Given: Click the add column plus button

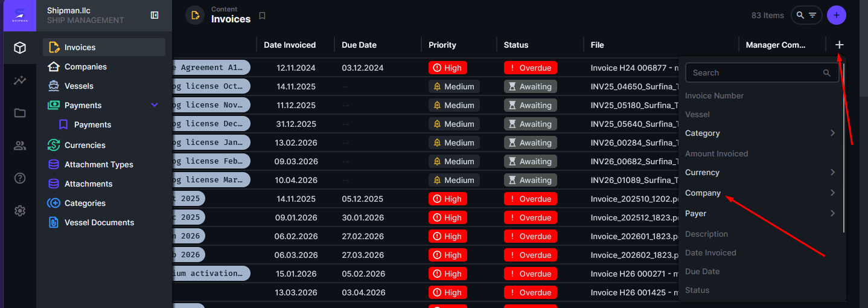Looking at the screenshot, I should [839, 45].
